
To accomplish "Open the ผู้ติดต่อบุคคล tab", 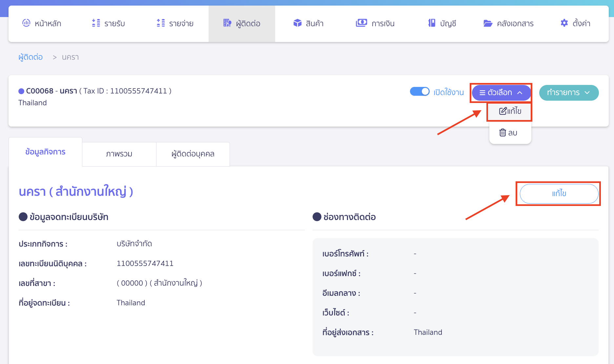I will tap(193, 154).
